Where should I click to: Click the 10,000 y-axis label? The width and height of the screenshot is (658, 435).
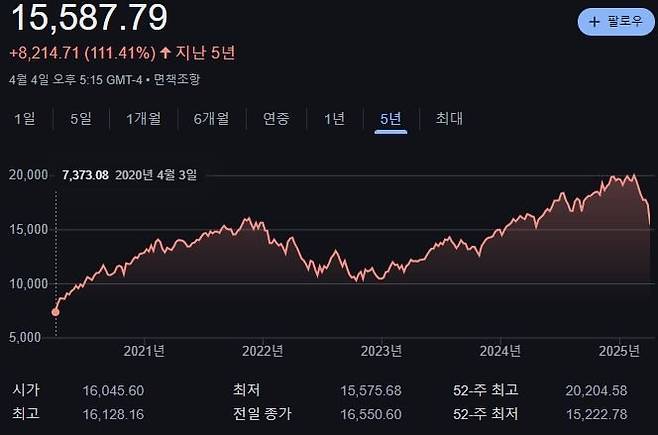pos(29,284)
